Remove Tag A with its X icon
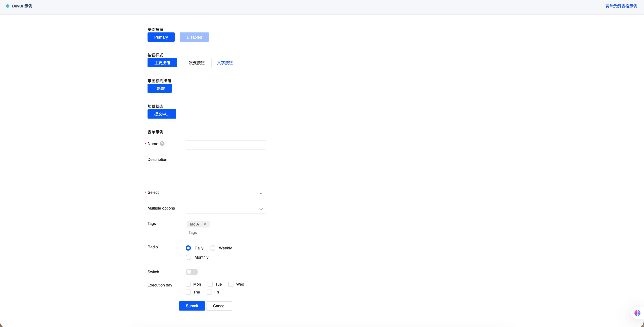644x327 pixels. [x=205, y=224]
